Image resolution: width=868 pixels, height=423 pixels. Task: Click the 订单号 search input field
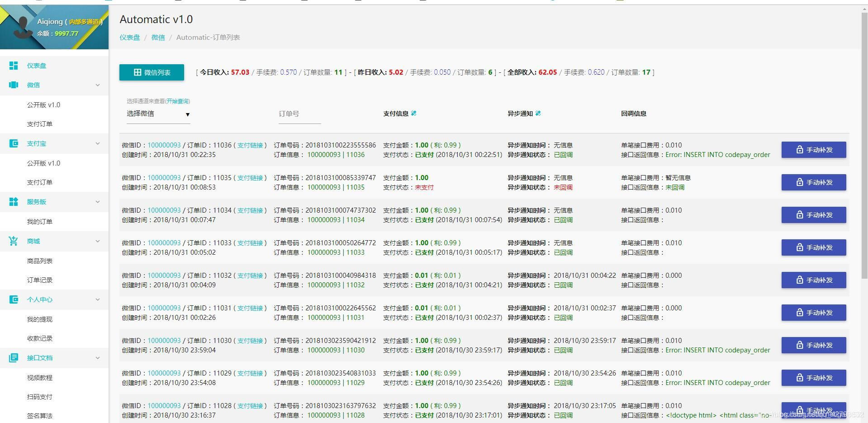pyautogui.click(x=299, y=114)
